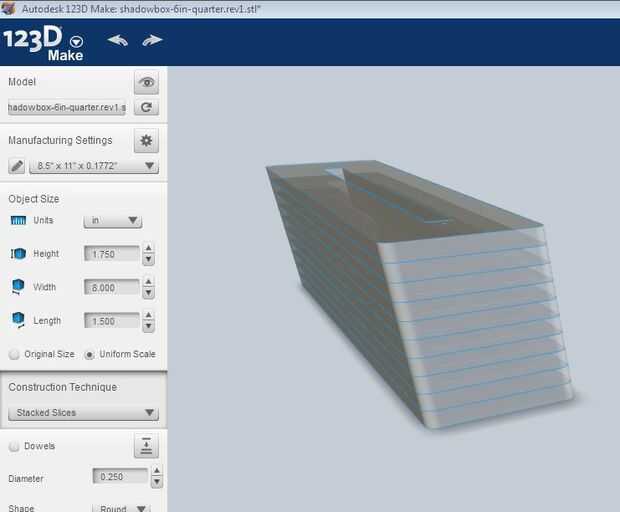Open the 8.5" x 11" x 0.1772" dropdown
Image resolution: width=620 pixels, height=512 pixels.
94,166
